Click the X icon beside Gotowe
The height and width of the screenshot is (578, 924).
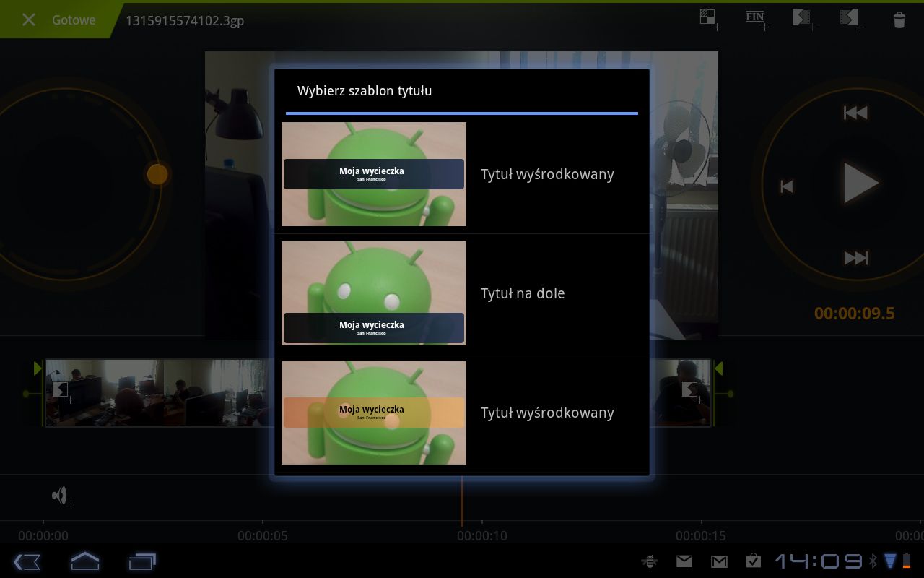(x=28, y=20)
